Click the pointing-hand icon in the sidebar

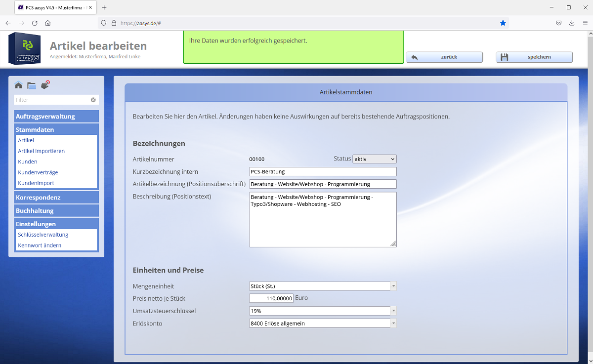45,85
